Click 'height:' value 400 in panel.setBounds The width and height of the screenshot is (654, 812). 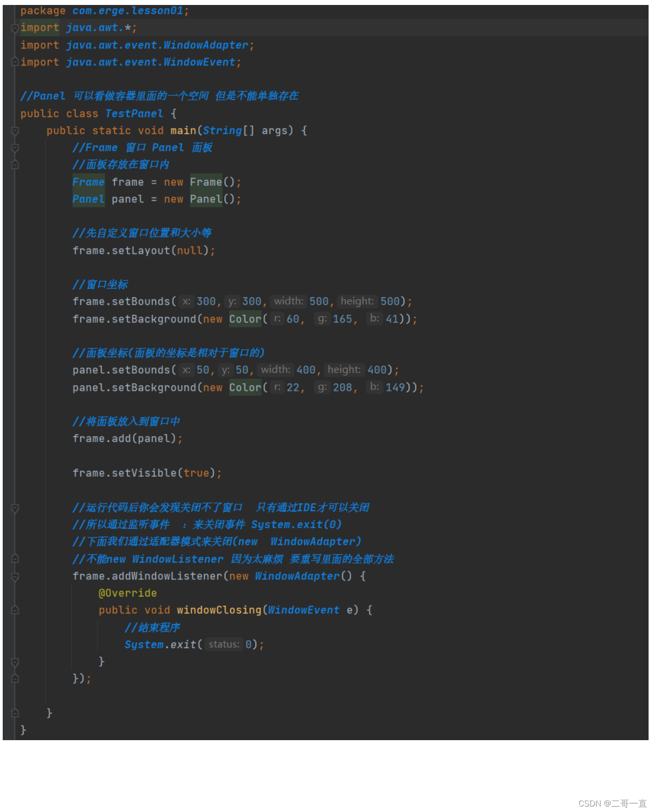(377, 370)
